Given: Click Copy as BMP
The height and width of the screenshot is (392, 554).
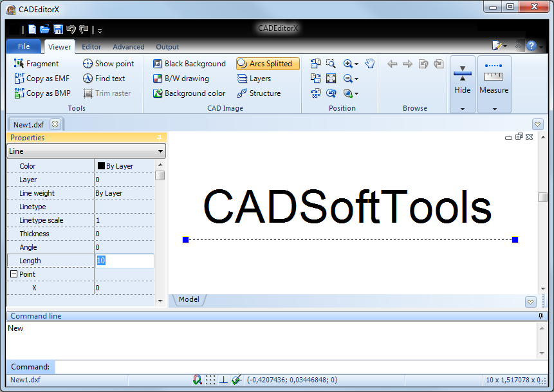Looking at the screenshot, I should pyautogui.click(x=42, y=93).
